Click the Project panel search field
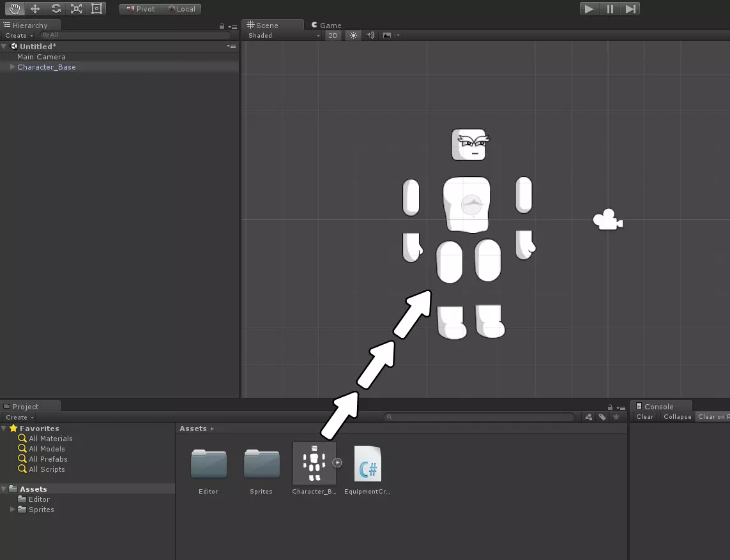The height and width of the screenshot is (560, 730). [480, 417]
